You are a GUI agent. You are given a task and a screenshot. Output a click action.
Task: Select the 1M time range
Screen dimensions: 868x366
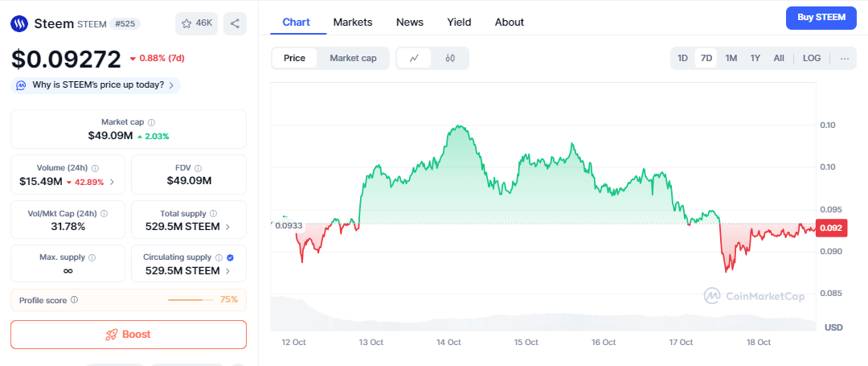click(731, 58)
